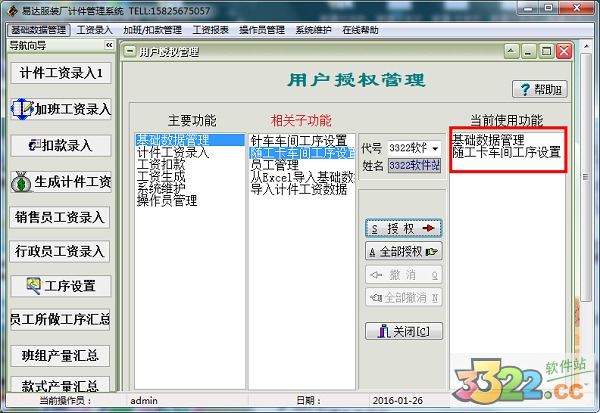Open 班组产量汇总 report
Image resolution: width=600 pixels, height=413 pixels.
pyautogui.click(x=60, y=356)
